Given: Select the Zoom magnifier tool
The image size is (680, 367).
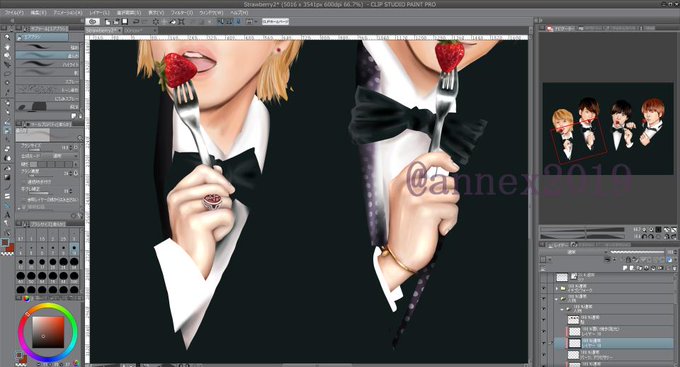Looking at the screenshot, I should click(x=7, y=38).
